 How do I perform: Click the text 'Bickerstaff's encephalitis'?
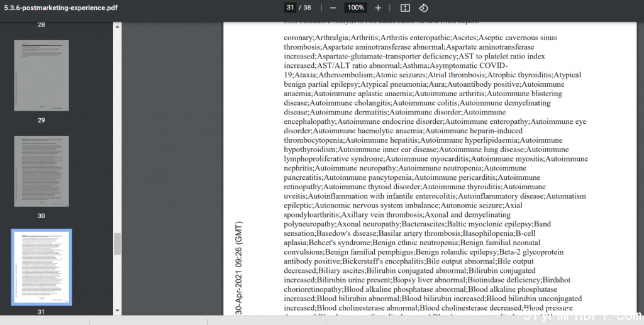[x=383, y=262]
